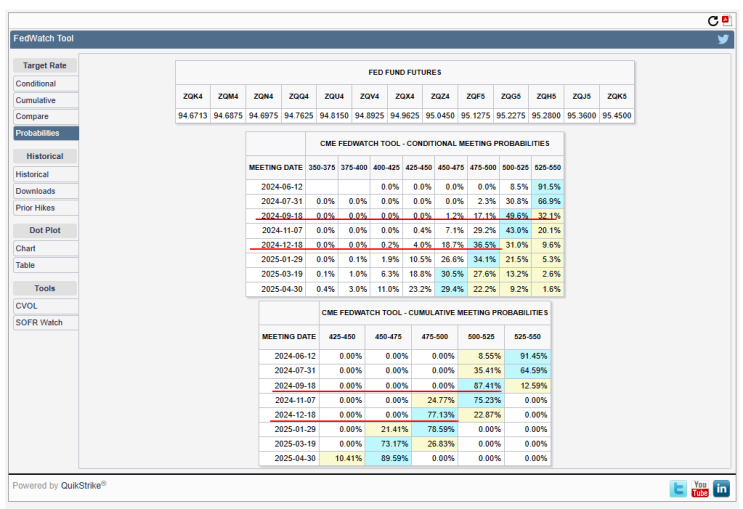
Task: Click the ZQM4 futures column header
Action: click(x=228, y=96)
